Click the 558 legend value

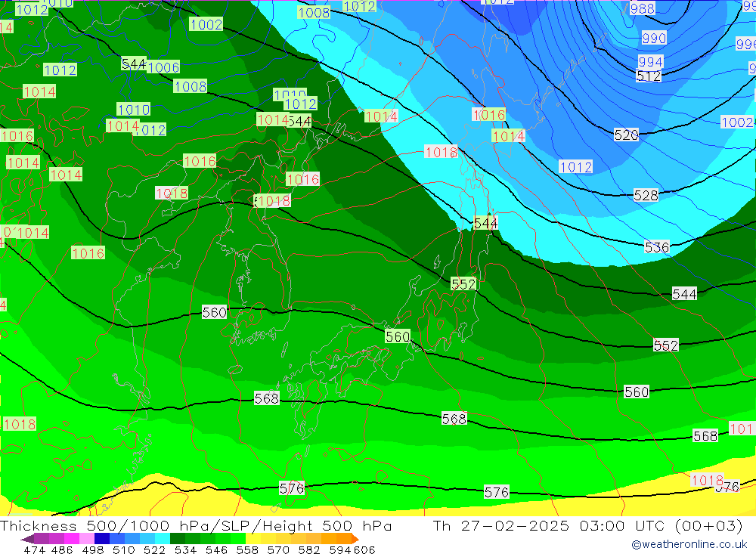247,549
